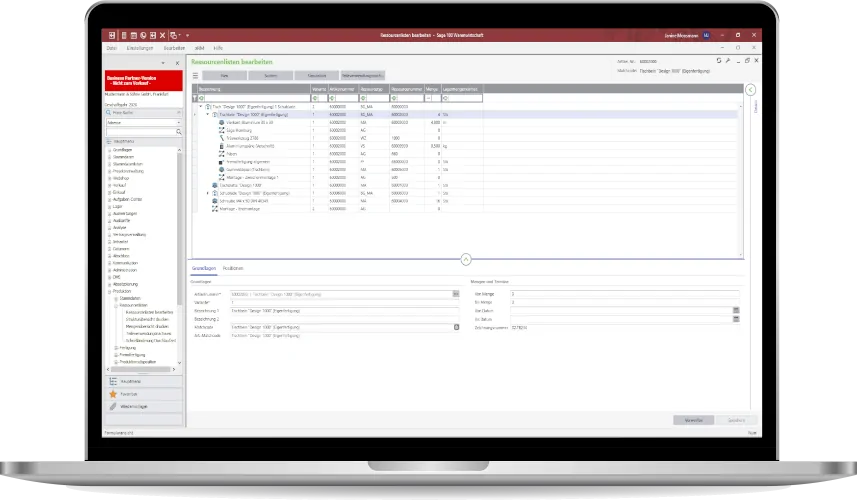
Task: Click the Hauptmenü tree icon at bottom
Action: [111, 381]
